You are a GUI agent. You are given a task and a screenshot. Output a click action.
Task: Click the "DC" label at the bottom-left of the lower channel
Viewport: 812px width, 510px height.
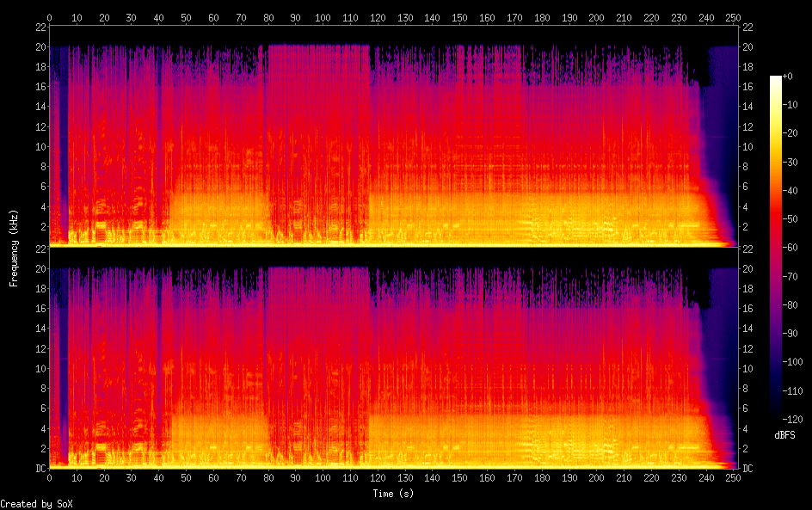tap(40, 469)
